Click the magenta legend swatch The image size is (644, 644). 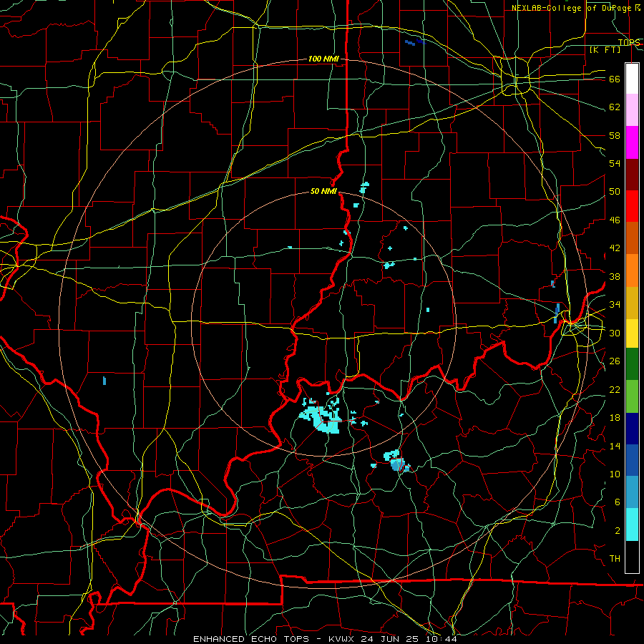point(632,142)
